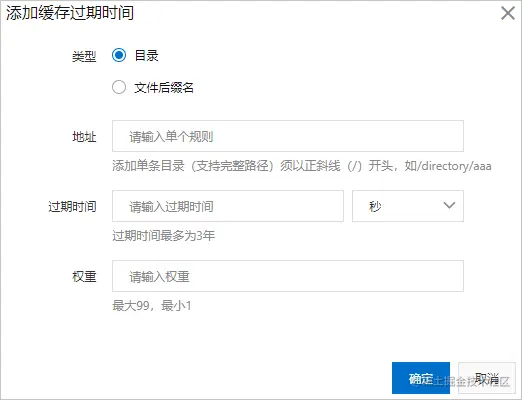Open the 秒 time unit dropdown
Viewport: 522px width, 400px height.
pyautogui.click(x=408, y=206)
